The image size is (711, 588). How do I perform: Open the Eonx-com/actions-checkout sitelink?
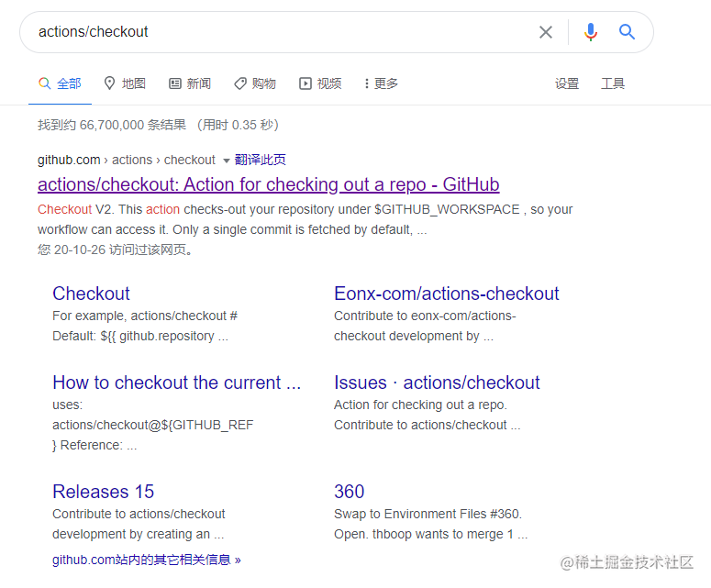(446, 294)
